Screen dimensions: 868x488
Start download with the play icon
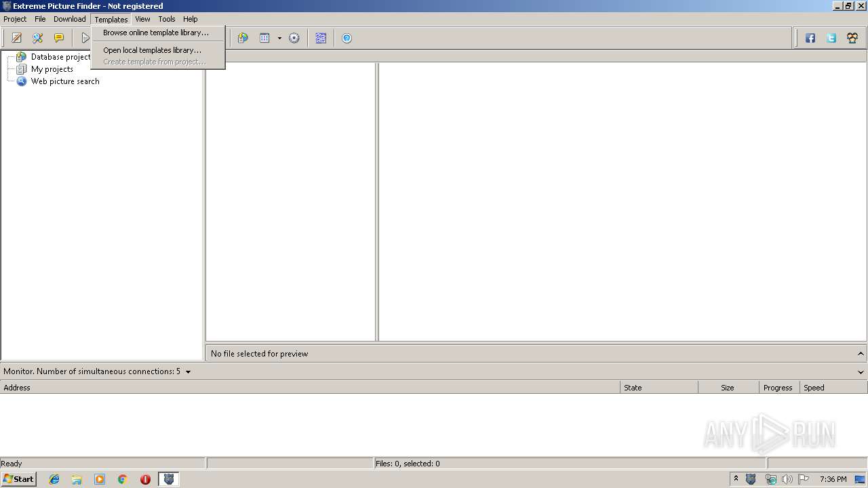pos(85,38)
